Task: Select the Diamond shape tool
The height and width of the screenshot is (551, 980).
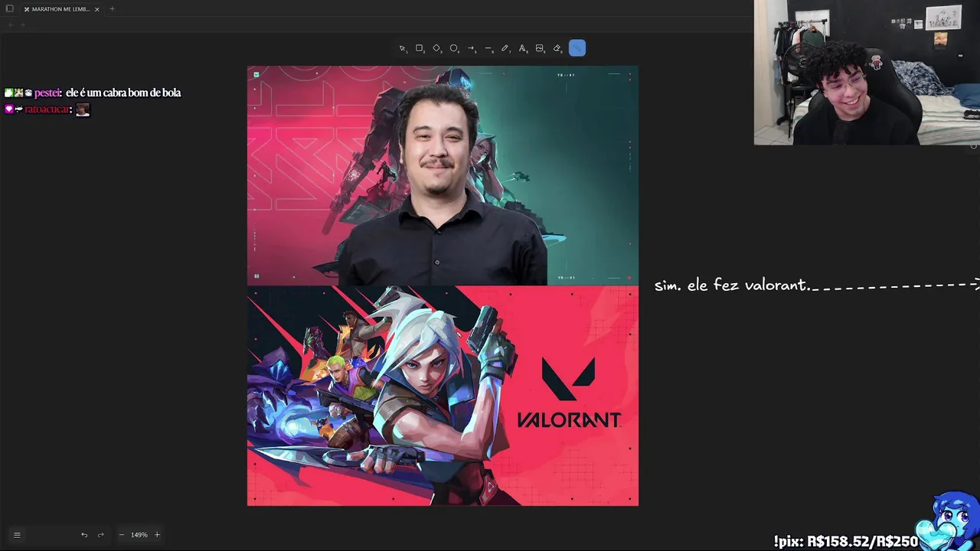Action: [x=436, y=48]
